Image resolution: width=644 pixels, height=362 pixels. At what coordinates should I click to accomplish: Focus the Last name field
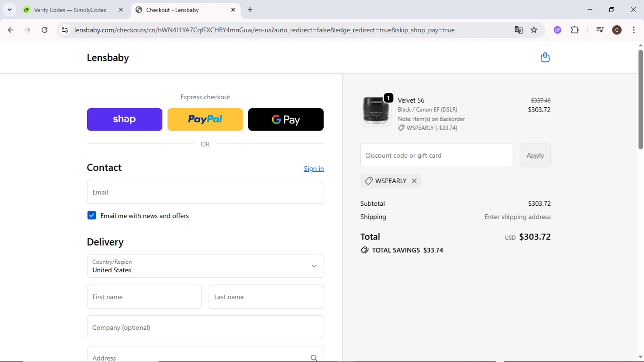pyautogui.click(x=266, y=297)
